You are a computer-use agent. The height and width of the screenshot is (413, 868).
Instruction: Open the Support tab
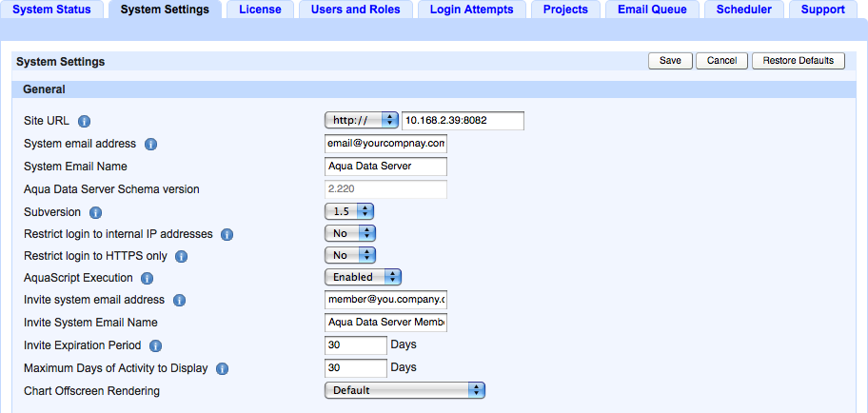point(823,10)
